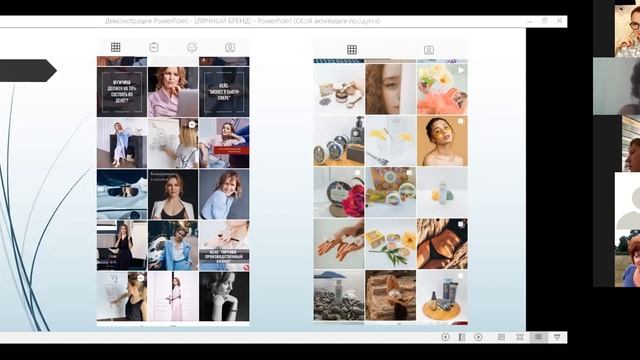
Task: Open photo of woman sitting on black cabinet
Action: (122, 143)
